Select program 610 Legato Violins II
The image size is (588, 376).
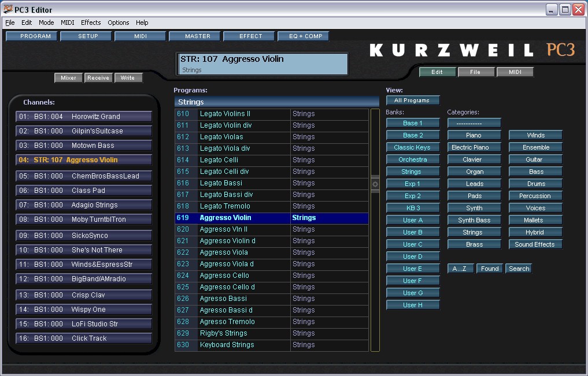coord(272,114)
